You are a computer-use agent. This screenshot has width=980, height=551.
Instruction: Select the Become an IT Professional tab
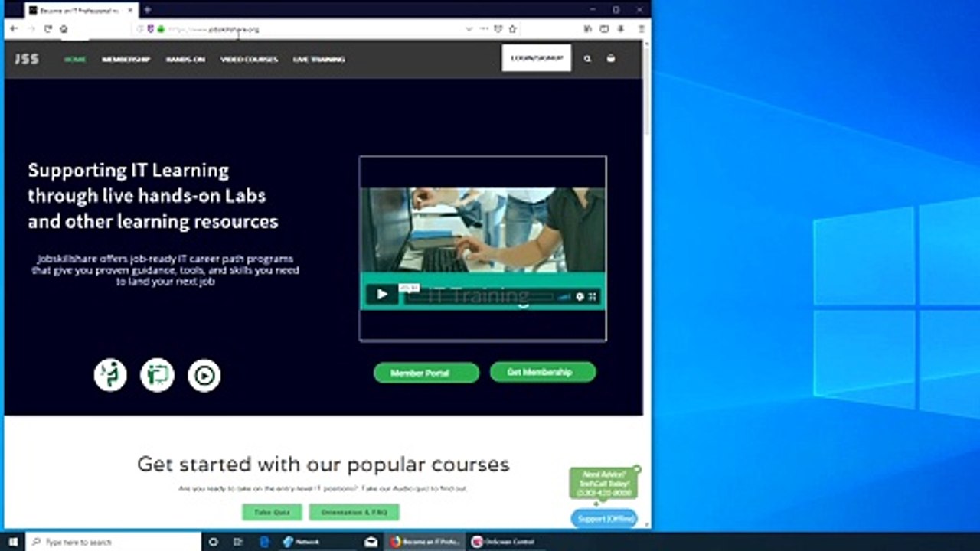click(x=80, y=10)
